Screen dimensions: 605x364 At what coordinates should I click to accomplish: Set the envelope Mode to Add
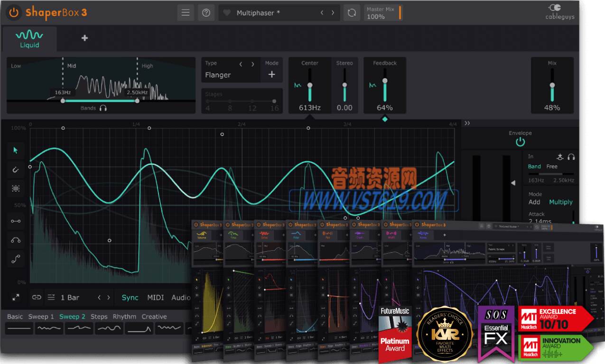[x=534, y=202]
